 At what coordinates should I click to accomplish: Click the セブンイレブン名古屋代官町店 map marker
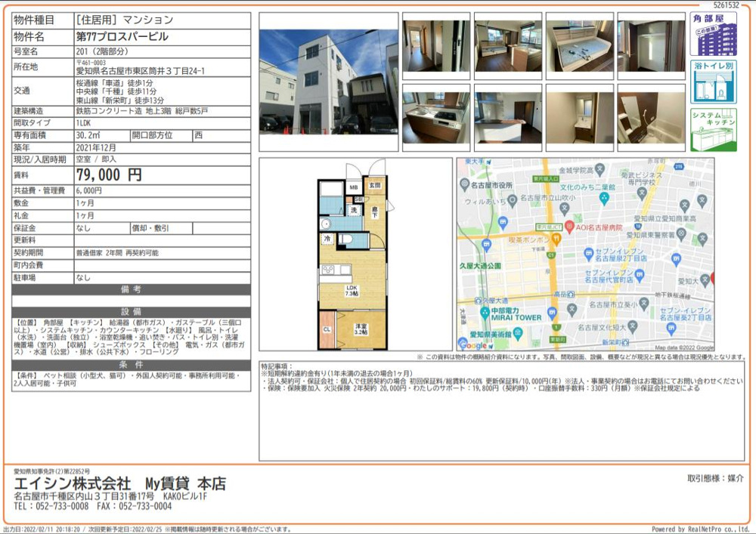point(640,276)
